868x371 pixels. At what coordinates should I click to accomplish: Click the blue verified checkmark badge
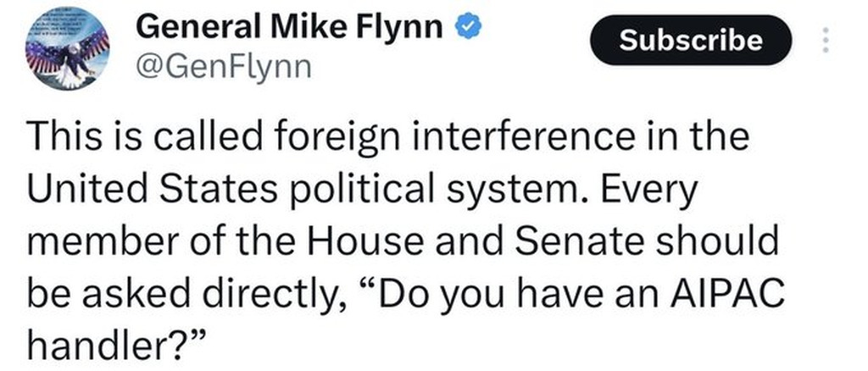click(467, 29)
